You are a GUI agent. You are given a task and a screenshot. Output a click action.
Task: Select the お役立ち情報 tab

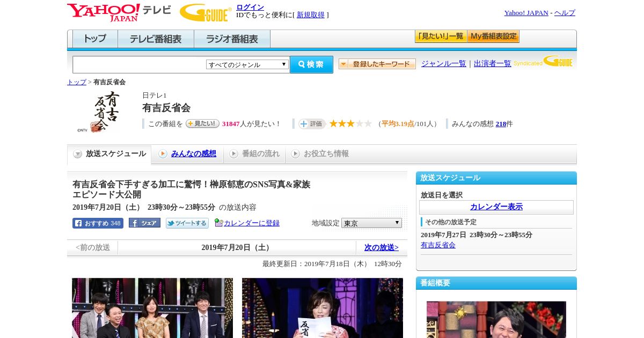coord(320,154)
